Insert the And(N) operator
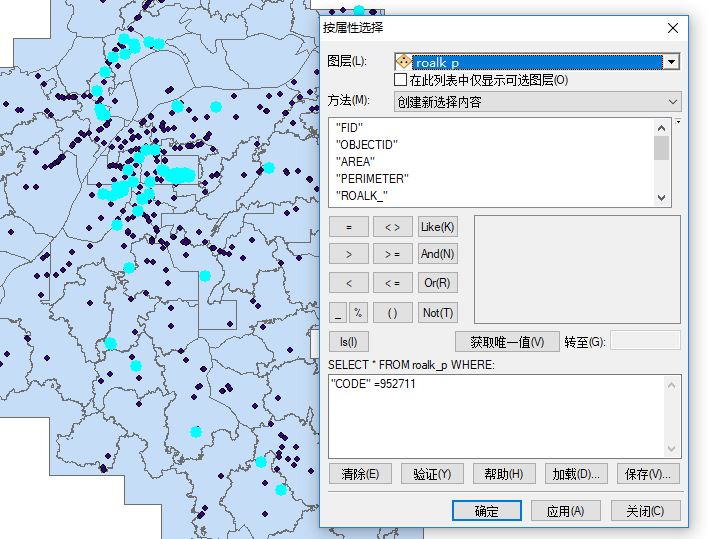 (437, 255)
